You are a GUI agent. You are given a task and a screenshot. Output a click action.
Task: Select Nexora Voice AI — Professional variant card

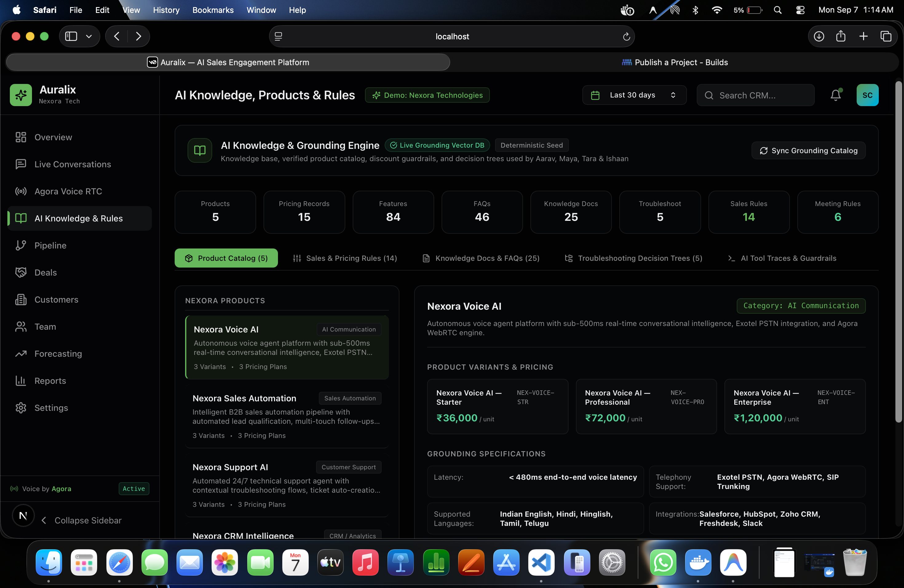[x=646, y=407]
